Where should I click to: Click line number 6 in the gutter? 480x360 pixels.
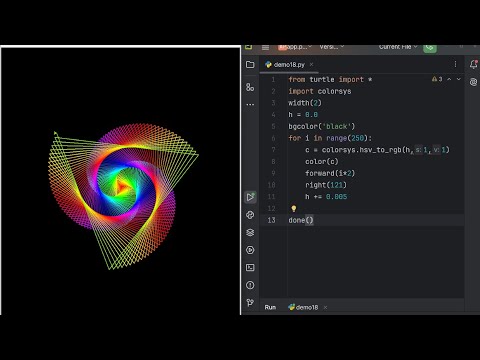tap(273, 138)
